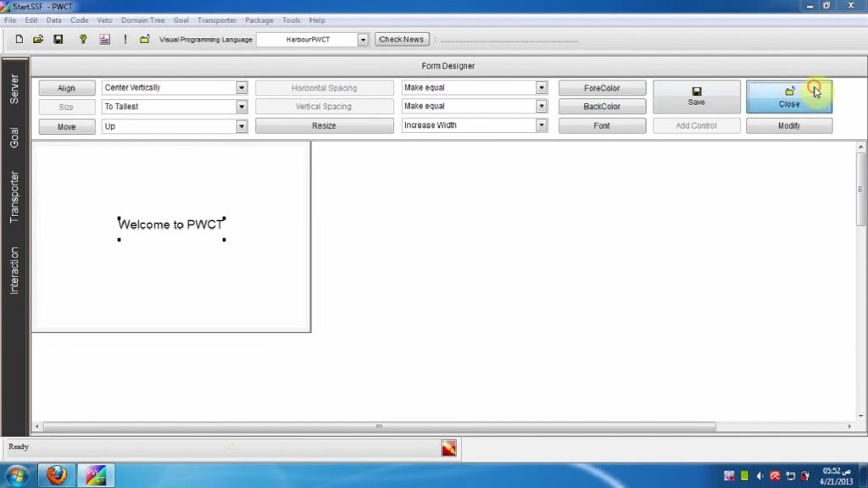Image resolution: width=868 pixels, height=488 pixels.
Task: Select the Print toolbar icon
Action: 104,38
